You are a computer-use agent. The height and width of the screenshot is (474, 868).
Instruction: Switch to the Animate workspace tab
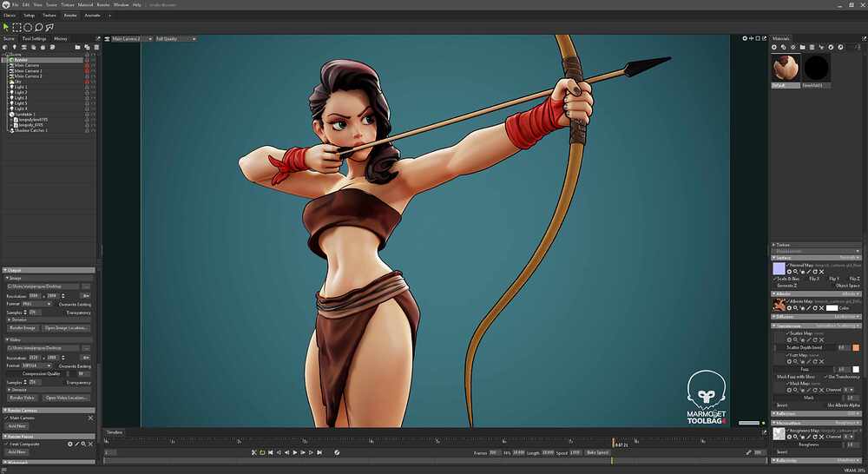(x=93, y=16)
